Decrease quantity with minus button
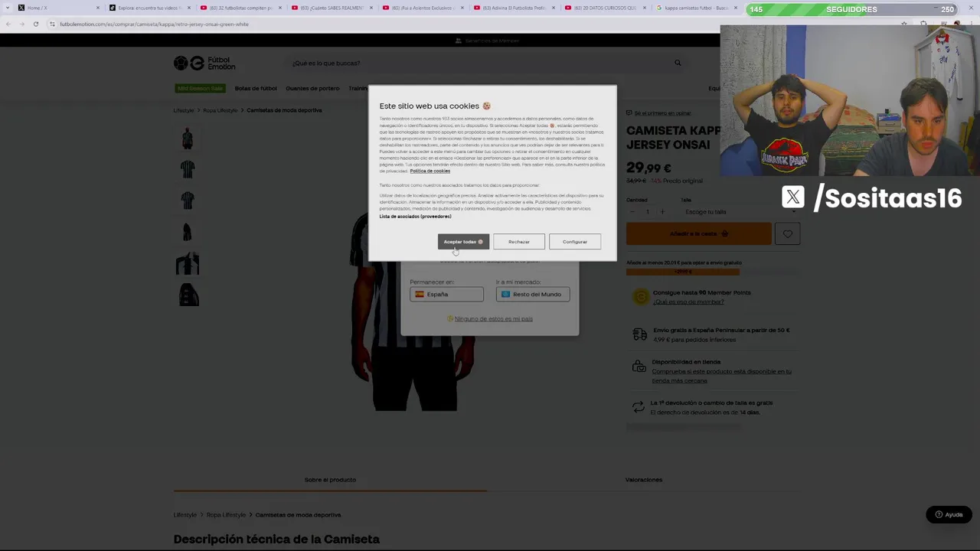 [632, 212]
